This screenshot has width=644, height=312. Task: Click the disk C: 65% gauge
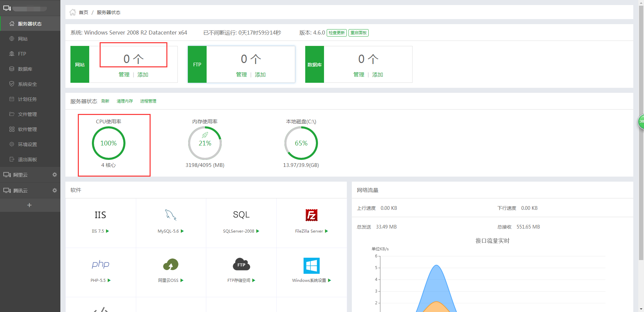301,143
